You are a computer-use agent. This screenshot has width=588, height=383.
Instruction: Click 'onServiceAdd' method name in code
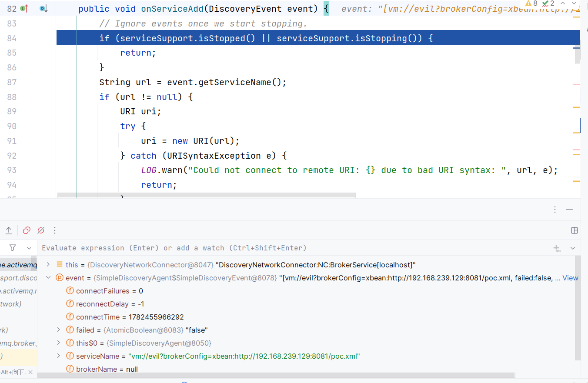[172, 9]
